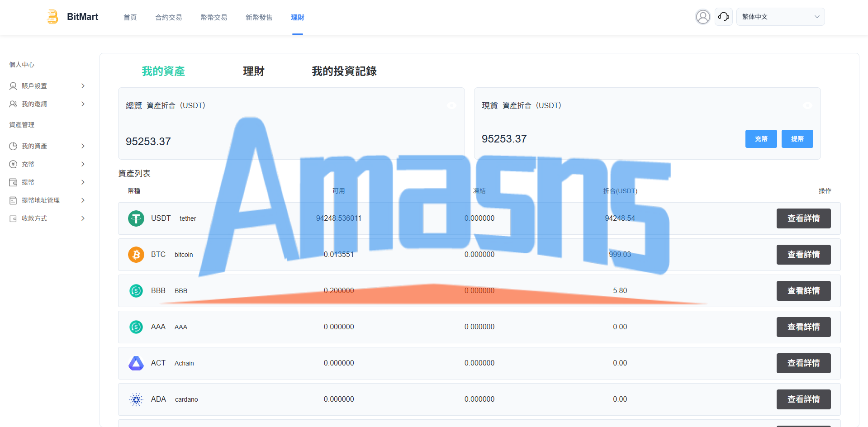Click the USDT tether coin icon

(136, 218)
